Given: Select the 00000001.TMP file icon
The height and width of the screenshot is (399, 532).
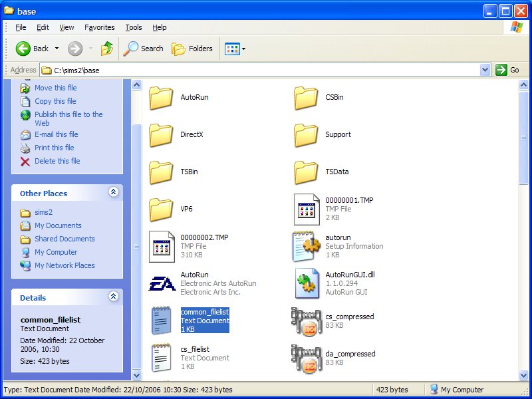Looking at the screenshot, I should [x=307, y=209].
